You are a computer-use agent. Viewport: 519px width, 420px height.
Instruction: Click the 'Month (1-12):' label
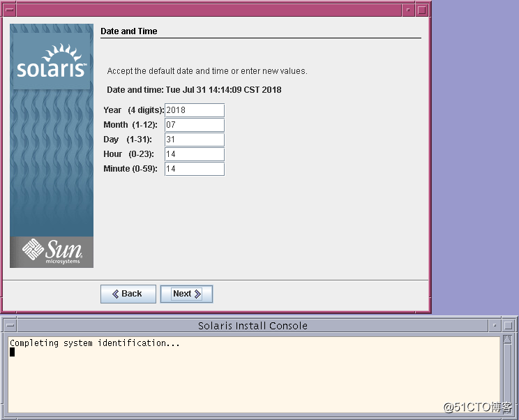[x=130, y=125]
